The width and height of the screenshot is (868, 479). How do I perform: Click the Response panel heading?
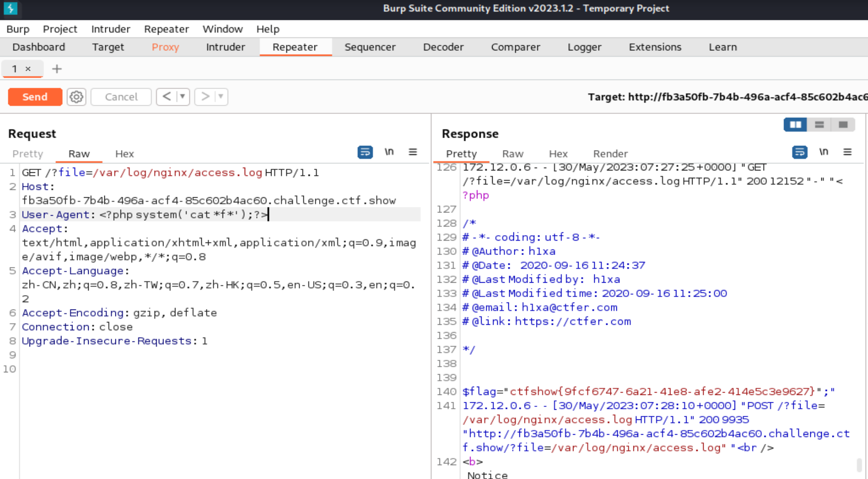470,134
